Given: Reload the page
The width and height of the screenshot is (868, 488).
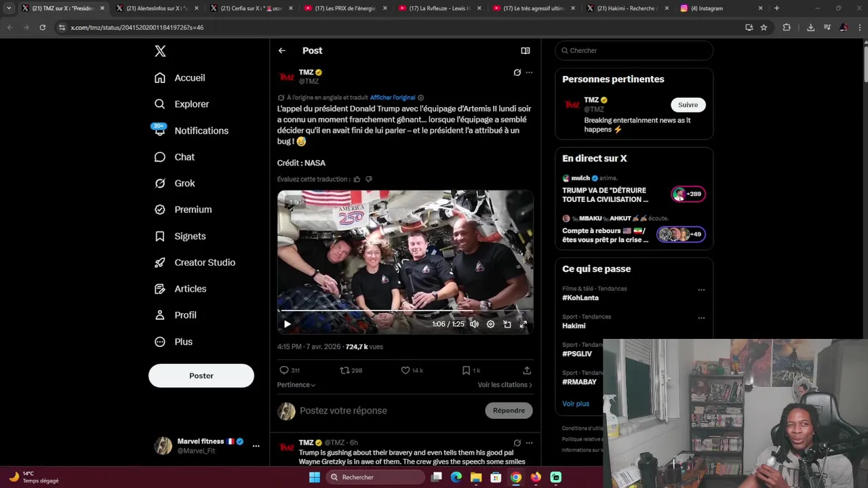Looking at the screenshot, I should tap(42, 28).
